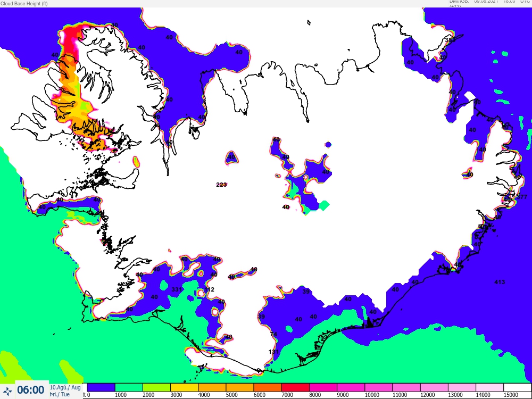Click the '331' value in the southwest
The image size is (532, 399).
[177, 289]
